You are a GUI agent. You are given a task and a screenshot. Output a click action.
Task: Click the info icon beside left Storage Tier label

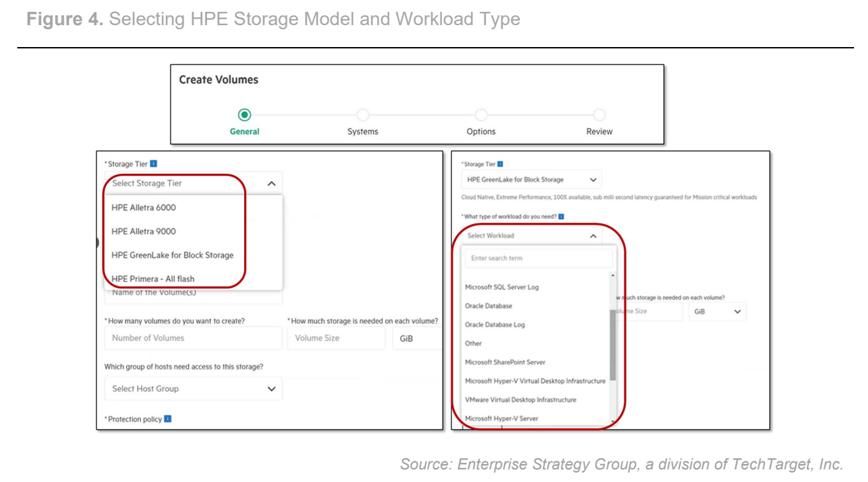click(x=153, y=164)
